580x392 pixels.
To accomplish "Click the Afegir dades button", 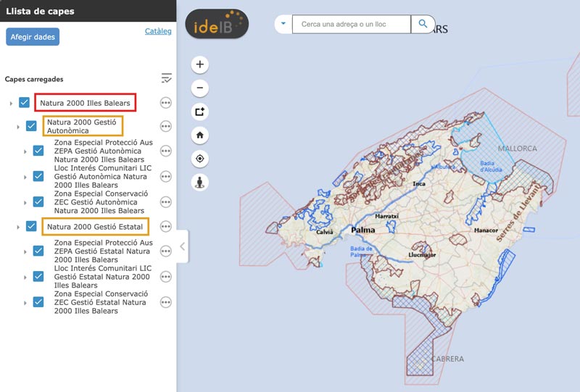I will tap(33, 37).
